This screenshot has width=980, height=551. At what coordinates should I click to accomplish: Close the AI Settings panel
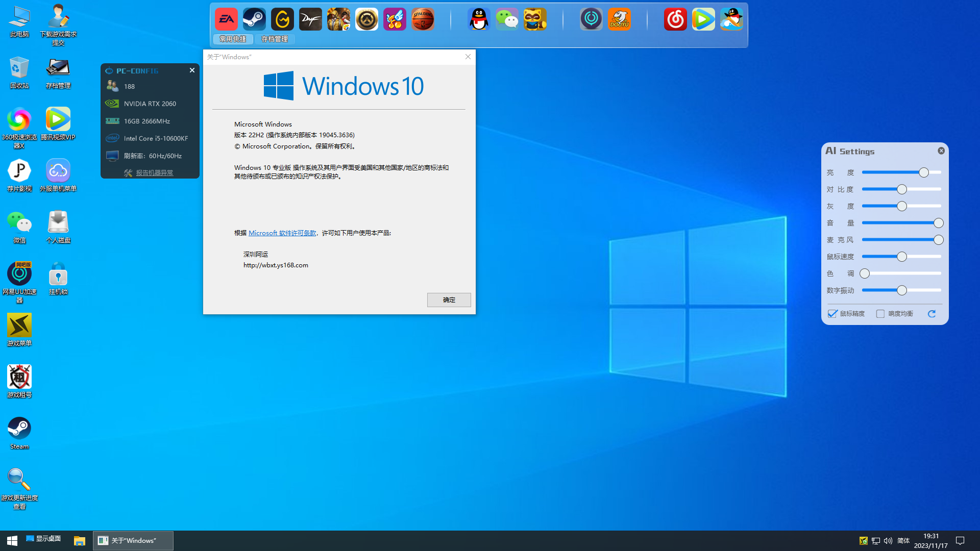(941, 151)
